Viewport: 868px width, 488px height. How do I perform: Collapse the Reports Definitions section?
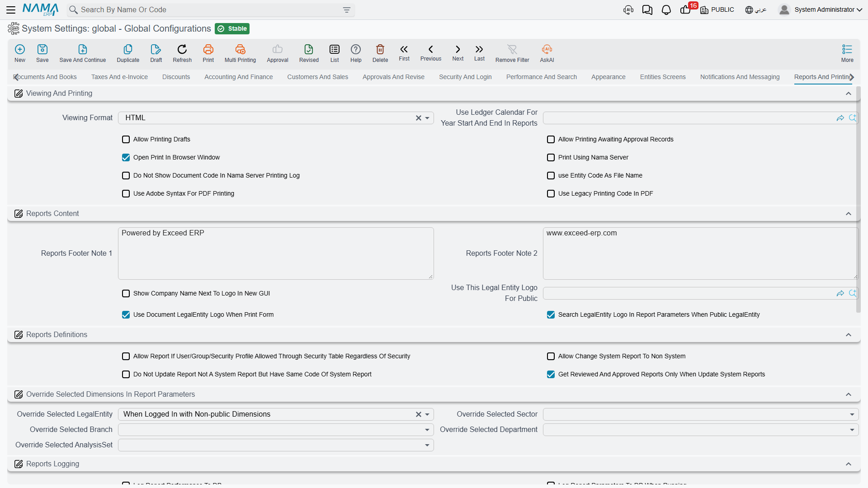[x=849, y=335]
